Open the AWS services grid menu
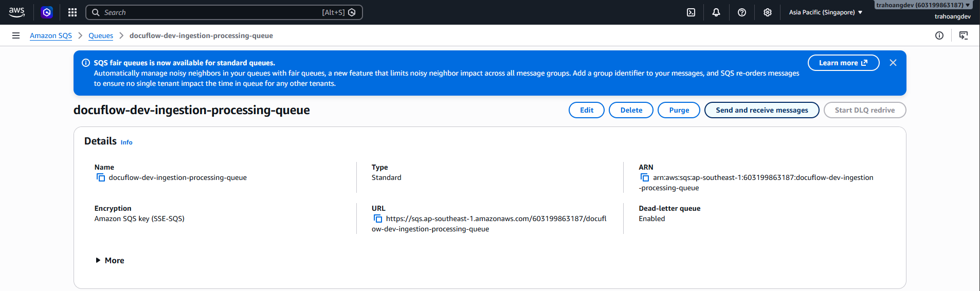The height and width of the screenshot is (291, 980). [72, 12]
